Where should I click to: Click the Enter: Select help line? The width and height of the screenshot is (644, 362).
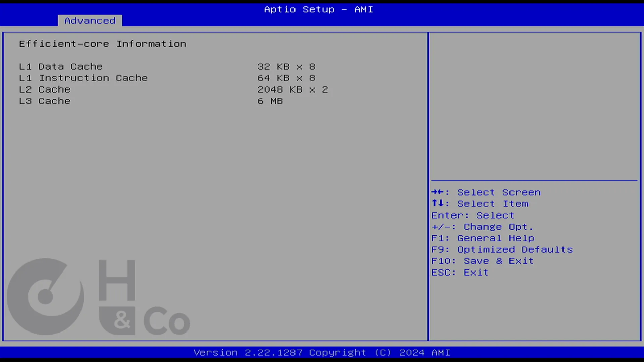click(x=473, y=215)
